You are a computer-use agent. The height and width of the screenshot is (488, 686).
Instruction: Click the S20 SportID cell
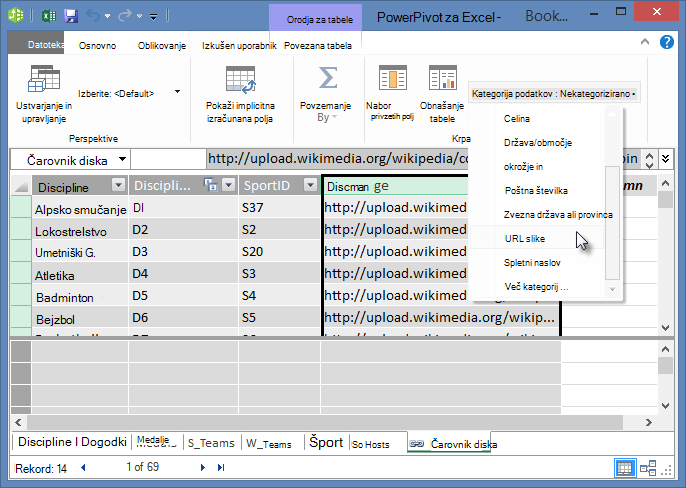tap(280, 252)
